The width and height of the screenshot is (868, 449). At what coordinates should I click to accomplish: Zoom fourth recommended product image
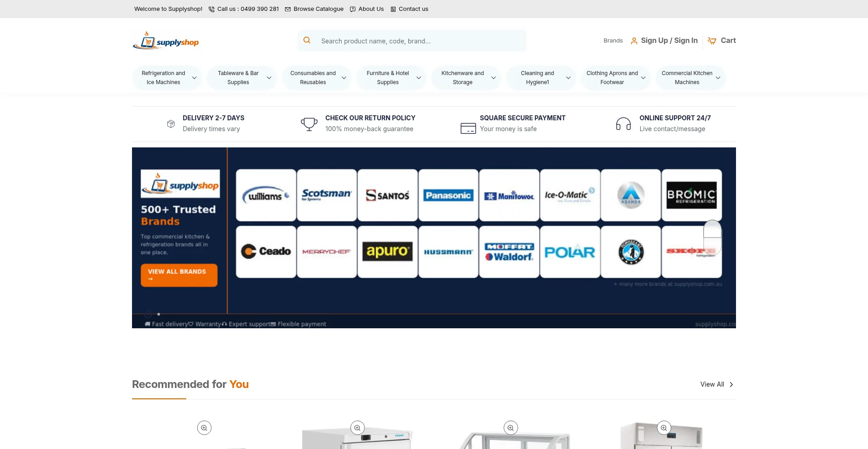point(664,428)
